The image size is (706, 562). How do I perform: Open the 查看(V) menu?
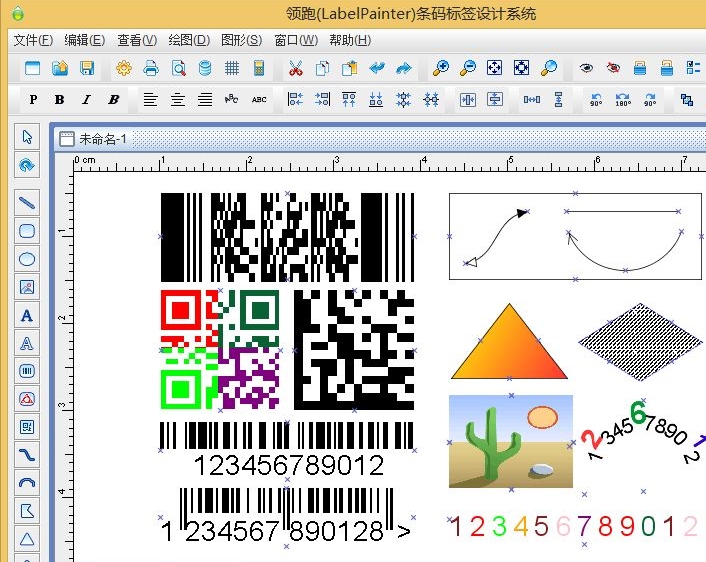pos(137,40)
